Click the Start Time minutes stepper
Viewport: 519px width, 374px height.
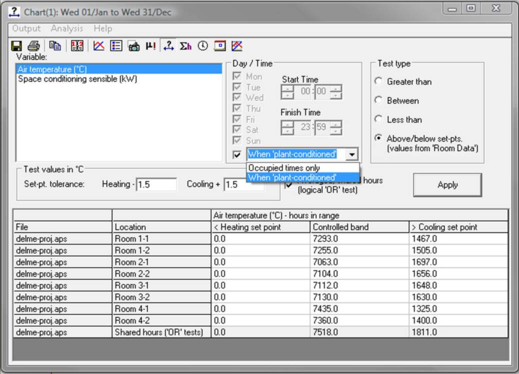(336, 92)
